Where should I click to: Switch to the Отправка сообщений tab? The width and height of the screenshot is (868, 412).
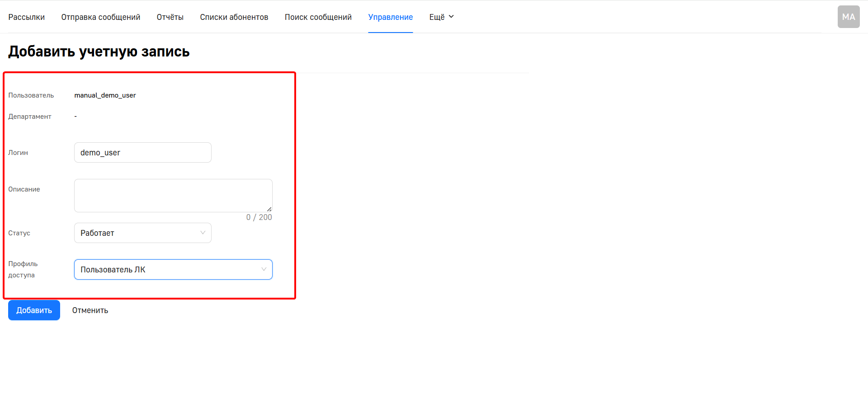tap(100, 17)
